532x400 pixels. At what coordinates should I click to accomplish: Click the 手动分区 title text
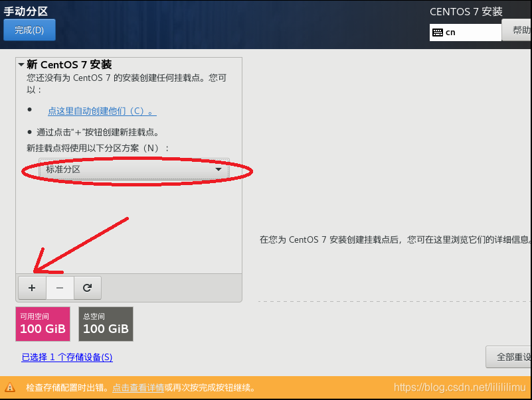[x=26, y=11]
